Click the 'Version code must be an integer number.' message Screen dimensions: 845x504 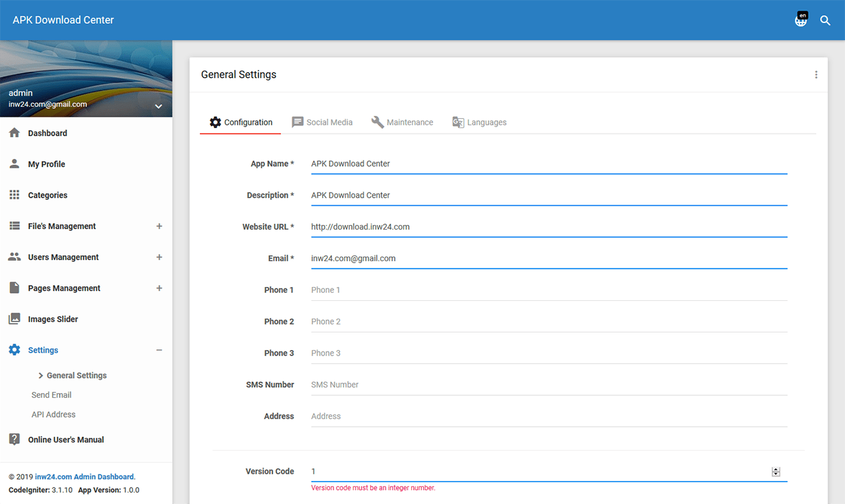click(373, 488)
